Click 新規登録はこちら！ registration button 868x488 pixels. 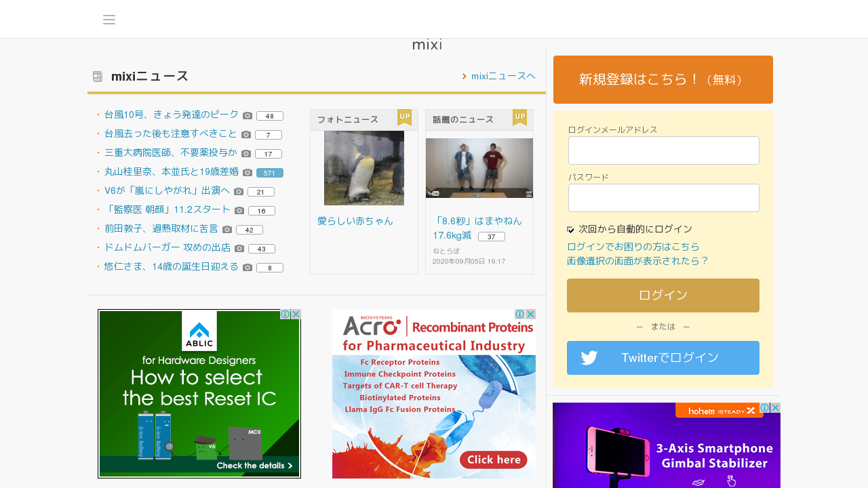click(663, 79)
